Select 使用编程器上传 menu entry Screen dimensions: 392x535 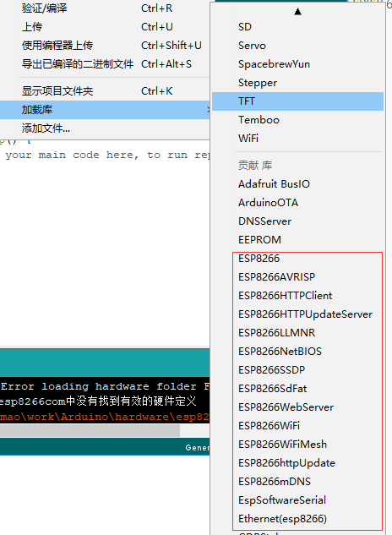pos(105,46)
